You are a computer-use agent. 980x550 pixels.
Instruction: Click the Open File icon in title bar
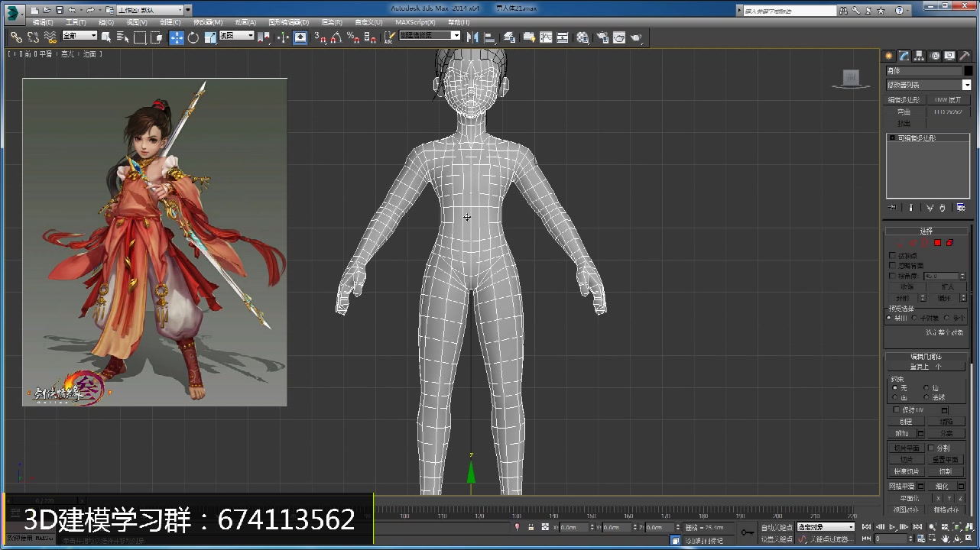pos(47,10)
